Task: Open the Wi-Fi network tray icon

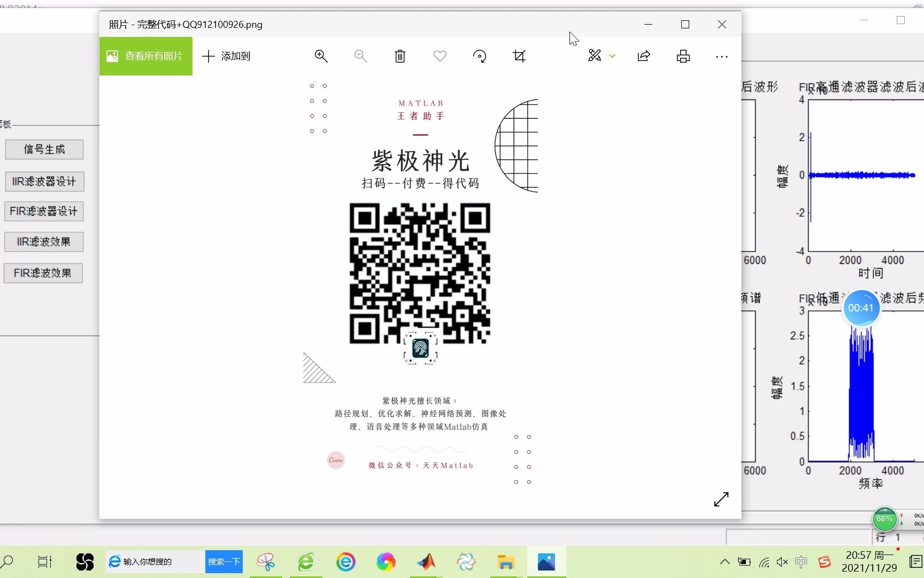Action: pyautogui.click(x=765, y=562)
